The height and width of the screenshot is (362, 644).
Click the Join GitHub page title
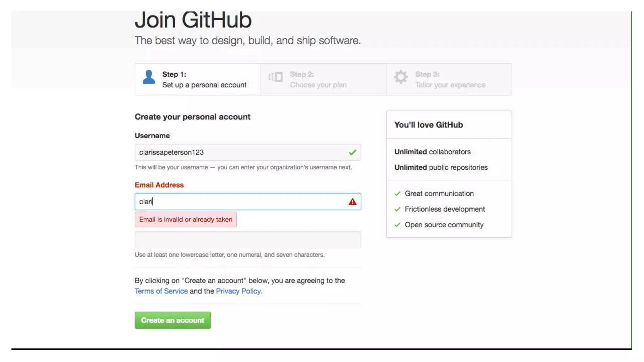[x=193, y=20]
